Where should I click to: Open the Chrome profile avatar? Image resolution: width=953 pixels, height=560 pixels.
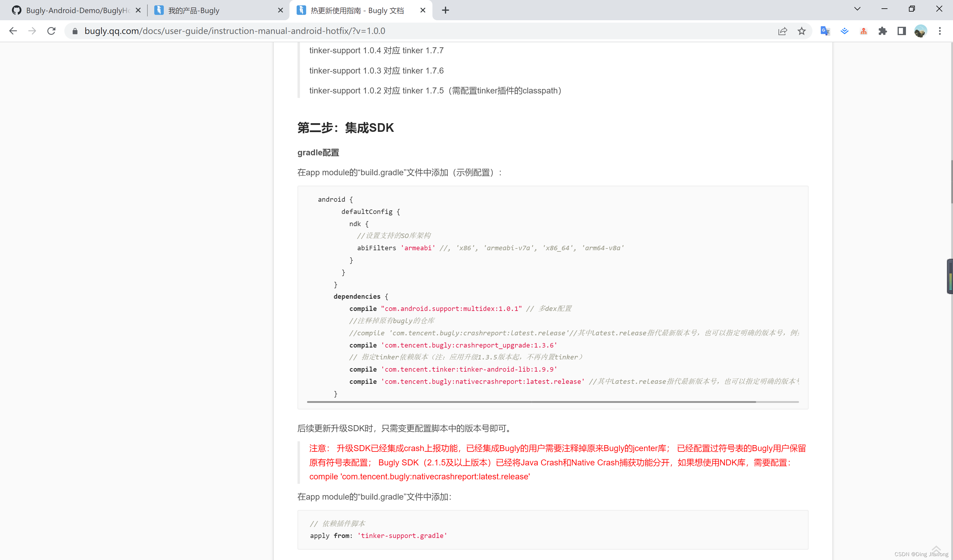tap(921, 31)
